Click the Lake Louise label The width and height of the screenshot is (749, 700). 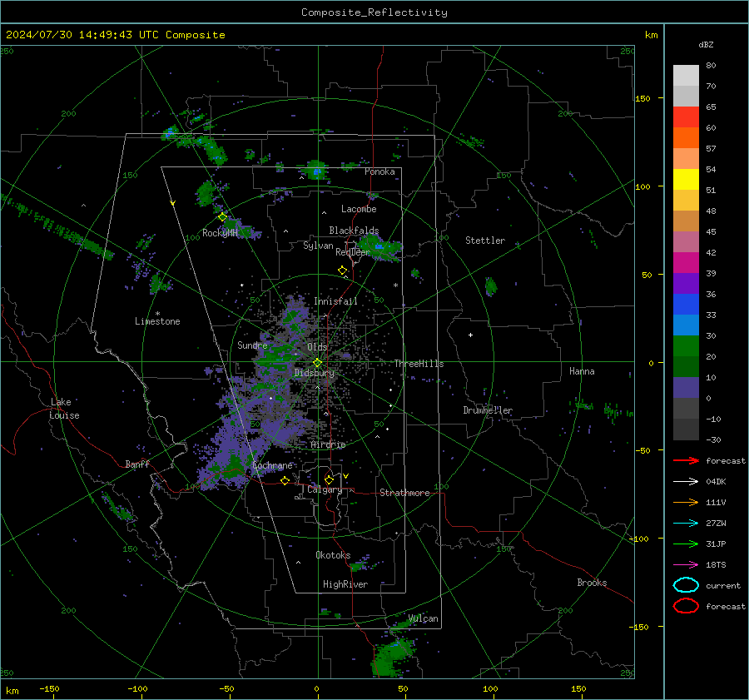(64, 409)
